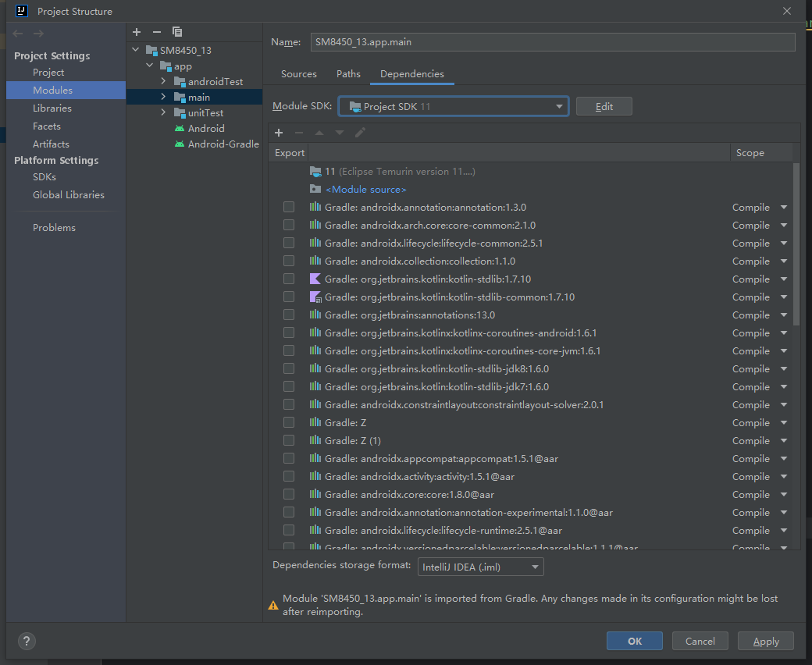This screenshot has height=665, width=812.
Task: Click the Kotlin icon of kotlin-stdlib:1.7.10
Action: click(315, 279)
